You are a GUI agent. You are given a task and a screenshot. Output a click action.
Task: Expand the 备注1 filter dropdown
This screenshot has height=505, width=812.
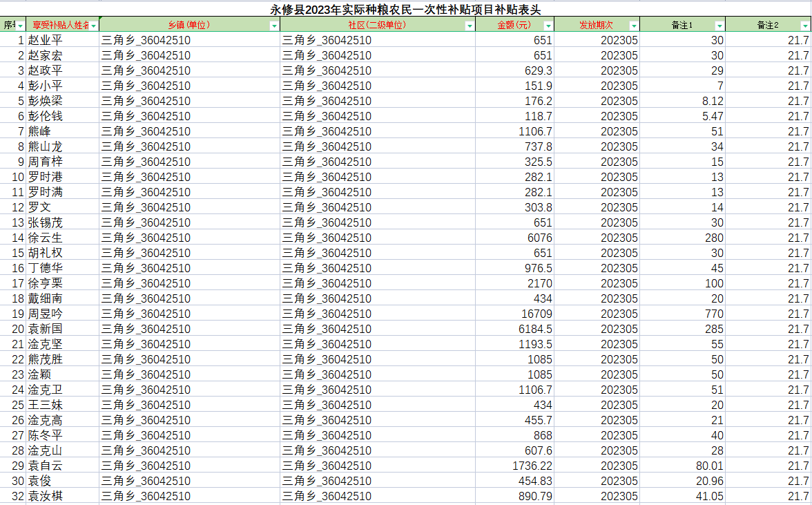point(719,26)
